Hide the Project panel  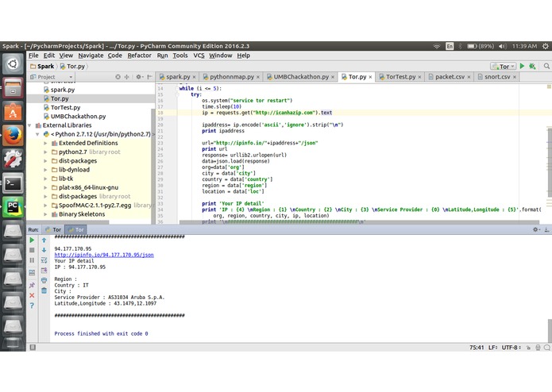pyautogui.click(x=149, y=77)
